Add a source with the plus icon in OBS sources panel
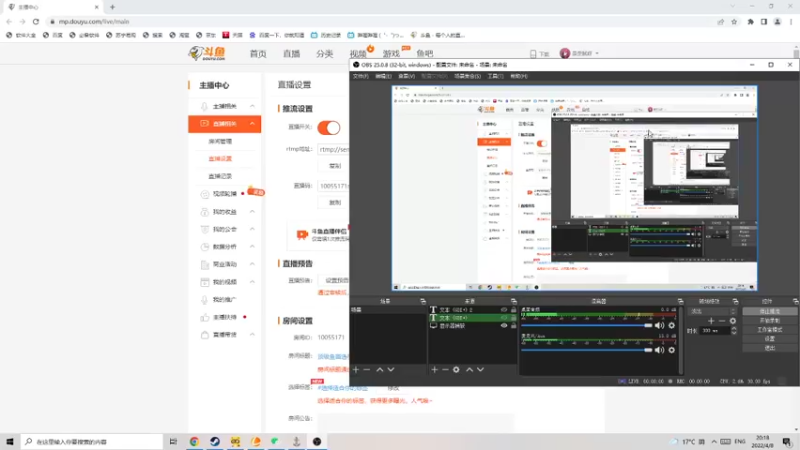 434,369
